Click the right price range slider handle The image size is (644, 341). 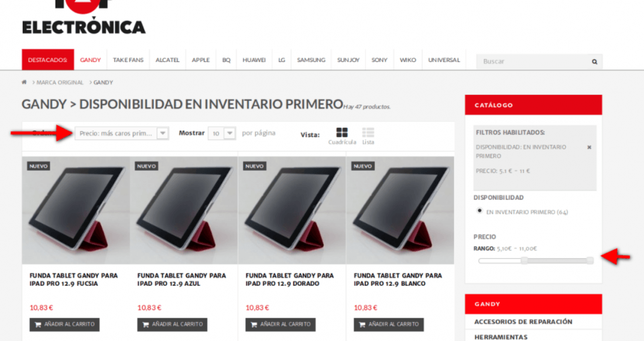tap(590, 261)
